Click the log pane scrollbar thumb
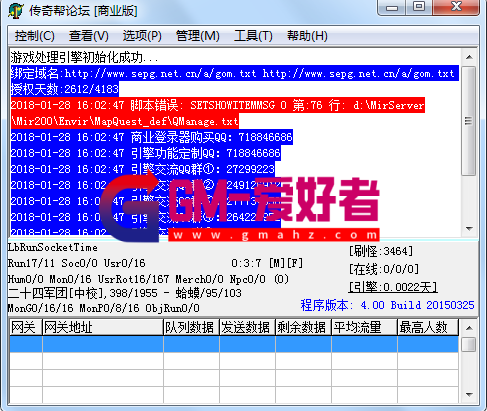 tap(469, 121)
